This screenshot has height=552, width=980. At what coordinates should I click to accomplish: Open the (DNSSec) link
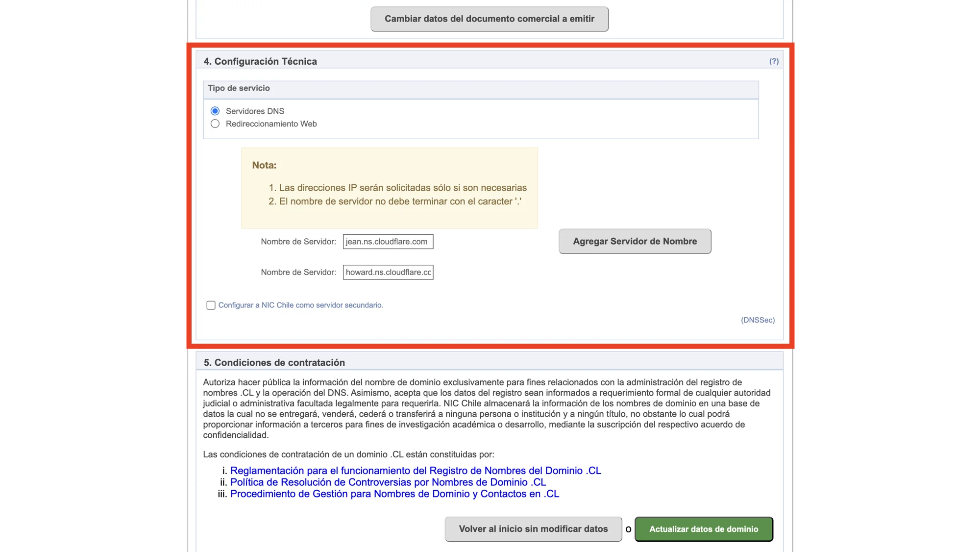(758, 320)
